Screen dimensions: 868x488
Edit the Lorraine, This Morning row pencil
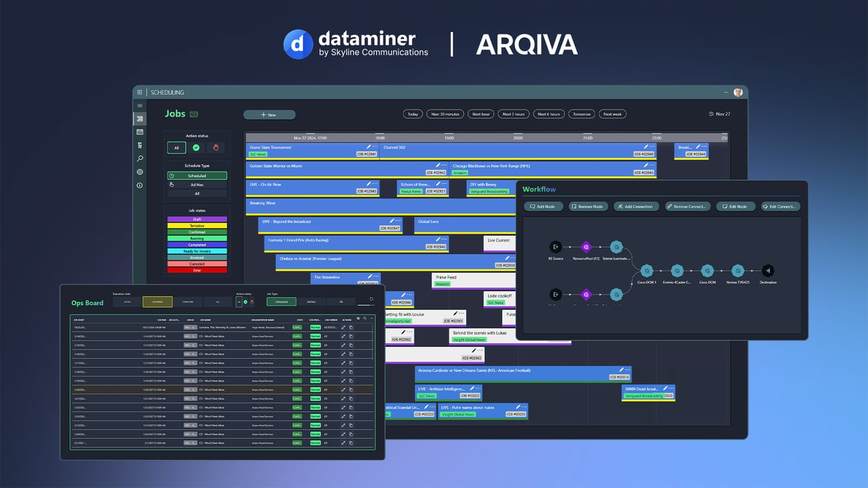coord(343,328)
